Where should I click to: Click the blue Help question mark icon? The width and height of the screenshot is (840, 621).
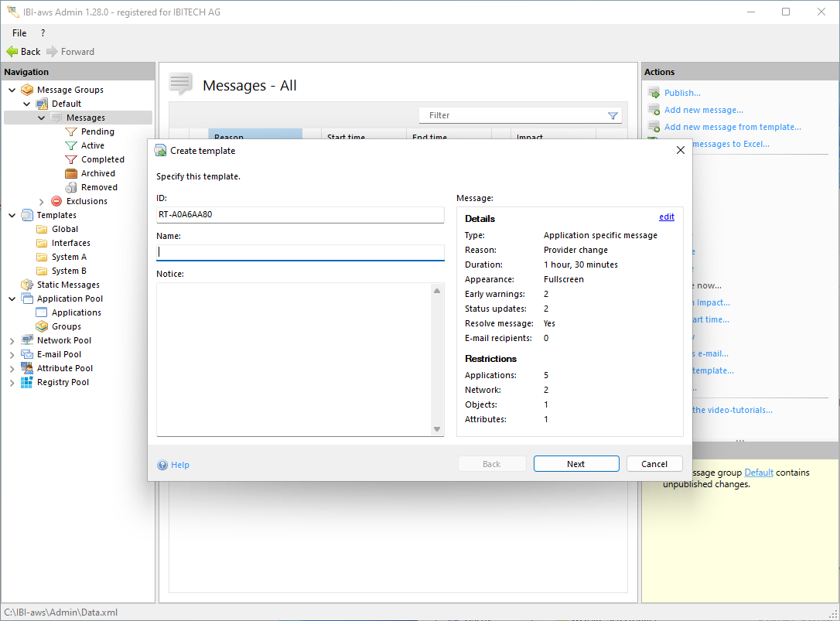pyautogui.click(x=162, y=465)
